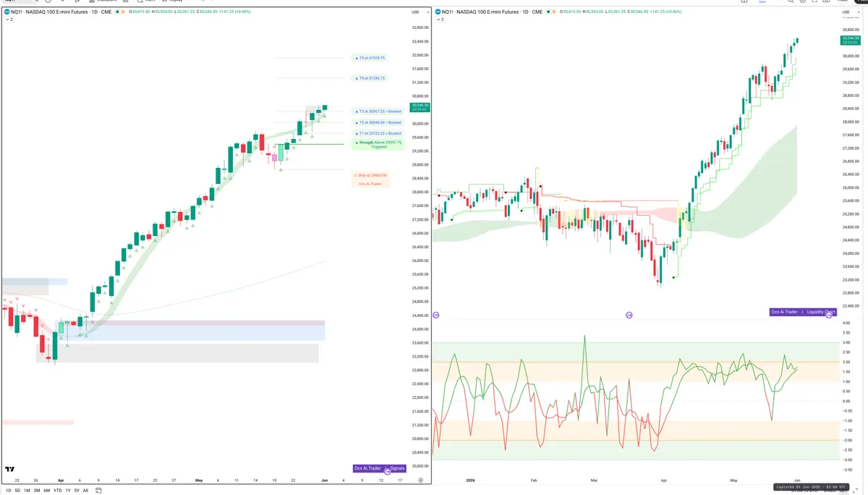Click 'Jun' on left chart time axis
Image resolution: width=868 pixels, height=495 pixels.
[x=324, y=480]
